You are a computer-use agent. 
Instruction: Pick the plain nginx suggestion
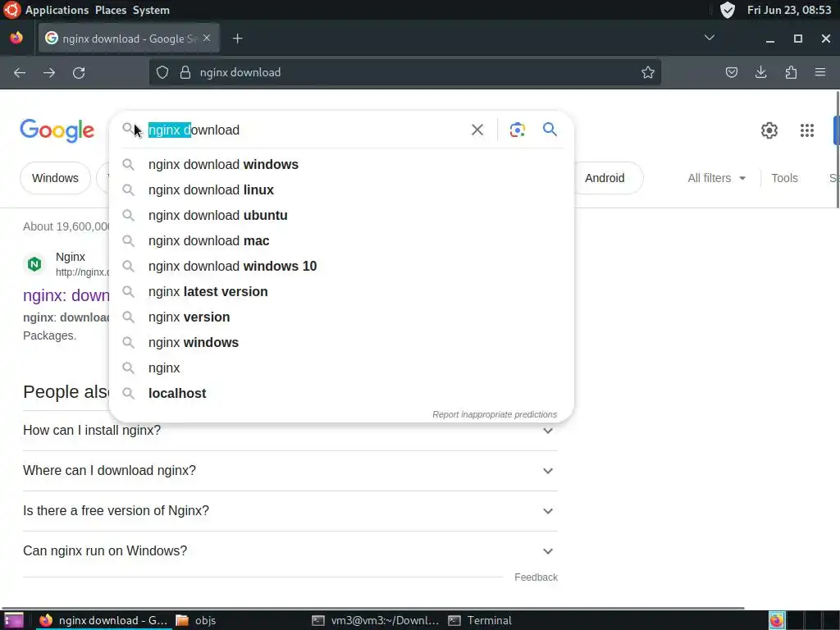[x=341, y=368]
